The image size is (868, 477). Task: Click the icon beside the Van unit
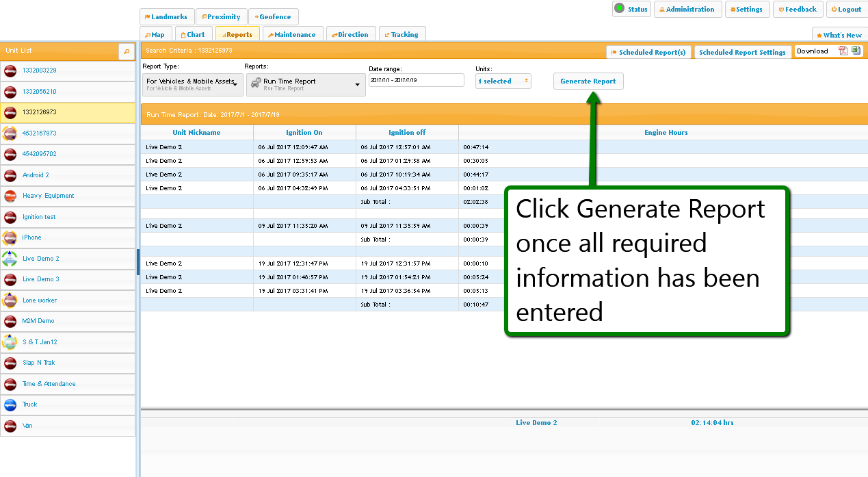(x=10, y=426)
